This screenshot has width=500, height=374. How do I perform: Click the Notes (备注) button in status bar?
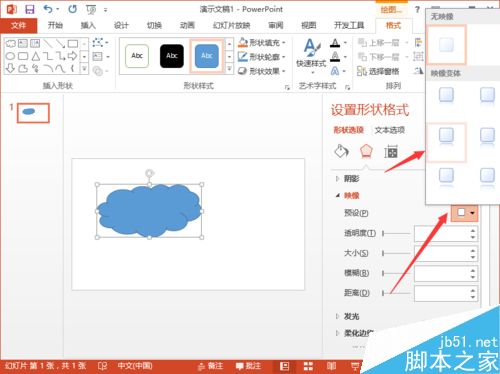point(210,366)
